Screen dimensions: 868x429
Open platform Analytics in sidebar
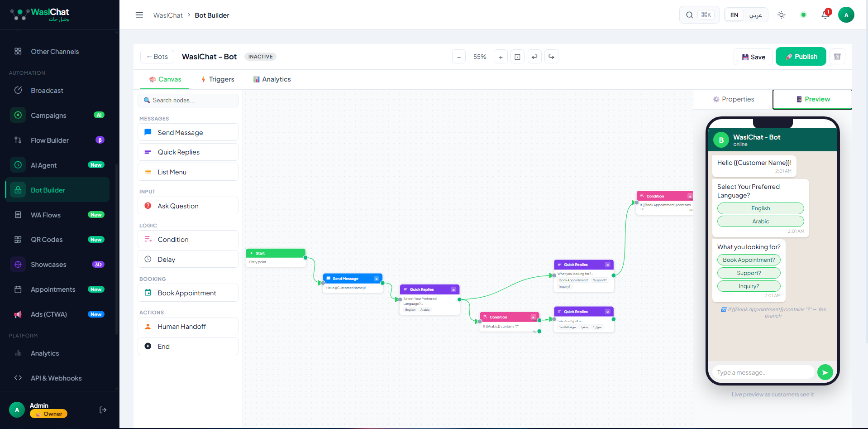tap(57, 353)
